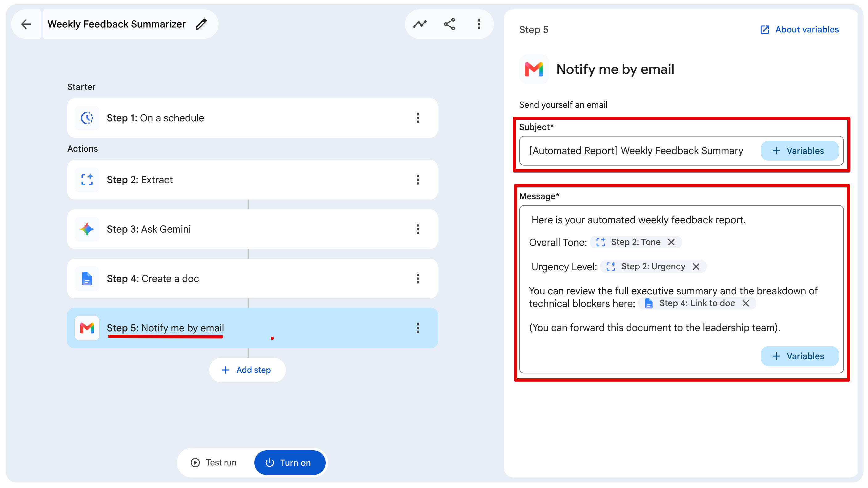Remove the Step 4: Link to doc chip
Viewport: 868px width, 488px height.
746,303
